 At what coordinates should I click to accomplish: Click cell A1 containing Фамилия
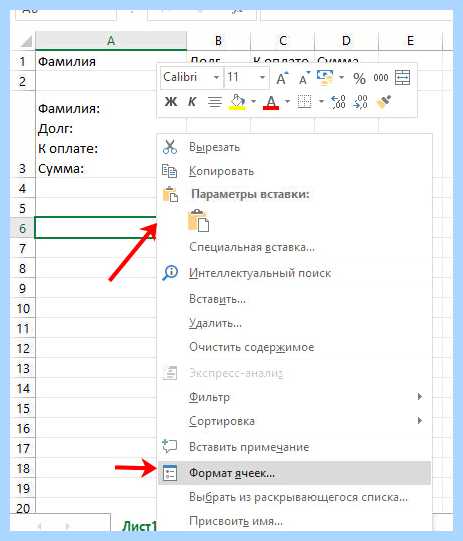pyautogui.click(x=110, y=61)
